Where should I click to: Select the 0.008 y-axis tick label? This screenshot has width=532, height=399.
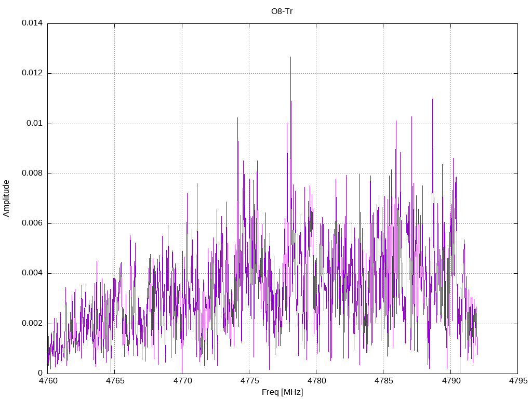[32, 174]
